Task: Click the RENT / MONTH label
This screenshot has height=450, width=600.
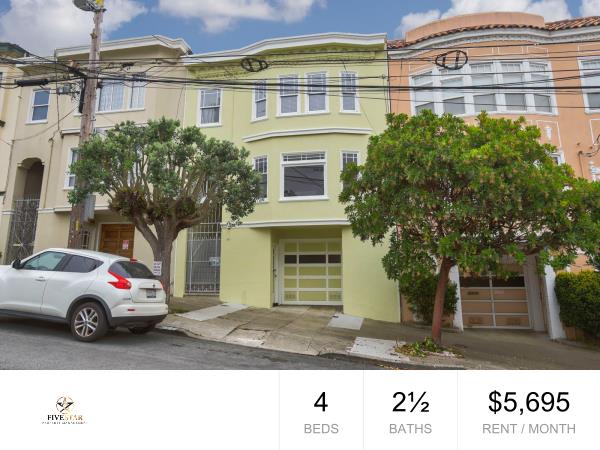Action: 529,429
